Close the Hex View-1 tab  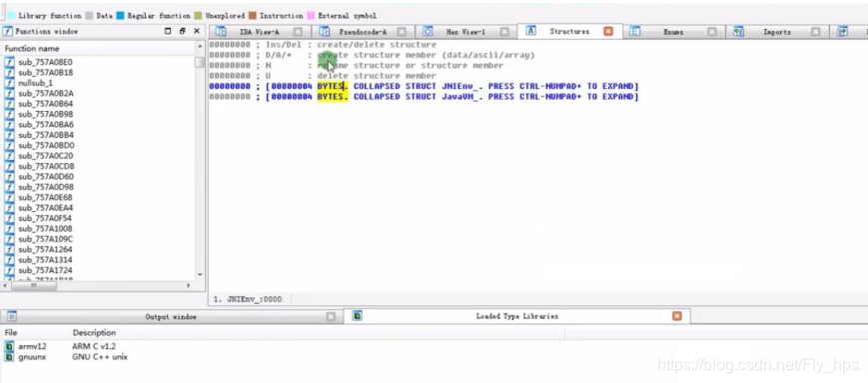point(504,32)
